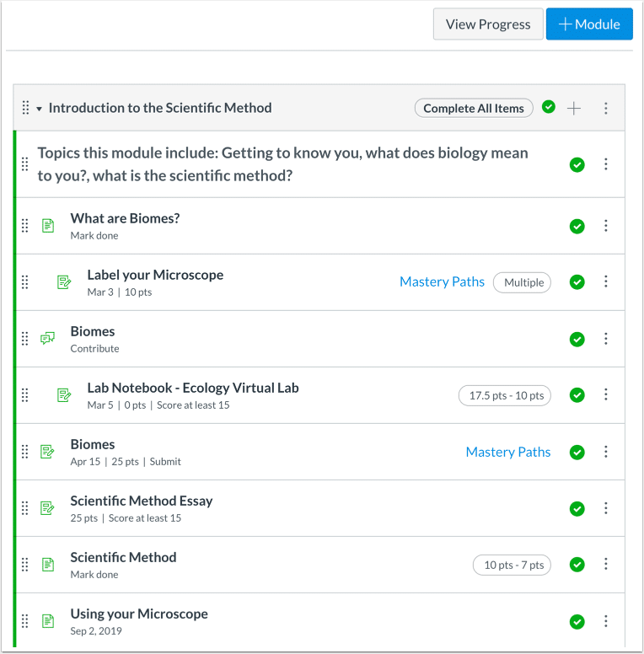Grab the drag handle for Using your Microscope
644x654 pixels.
click(25, 621)
